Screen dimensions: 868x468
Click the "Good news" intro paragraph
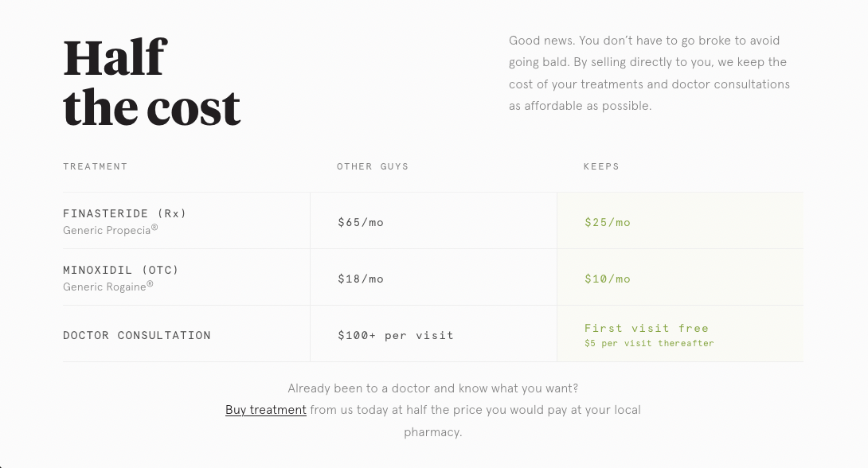pyautogui.click(x=649, y=73)
